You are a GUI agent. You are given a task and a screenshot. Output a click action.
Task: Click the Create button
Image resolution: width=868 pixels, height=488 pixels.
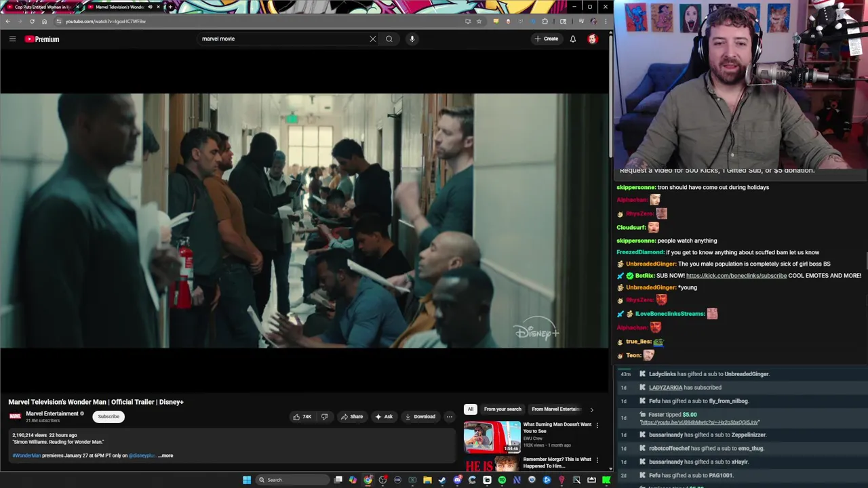547,39
